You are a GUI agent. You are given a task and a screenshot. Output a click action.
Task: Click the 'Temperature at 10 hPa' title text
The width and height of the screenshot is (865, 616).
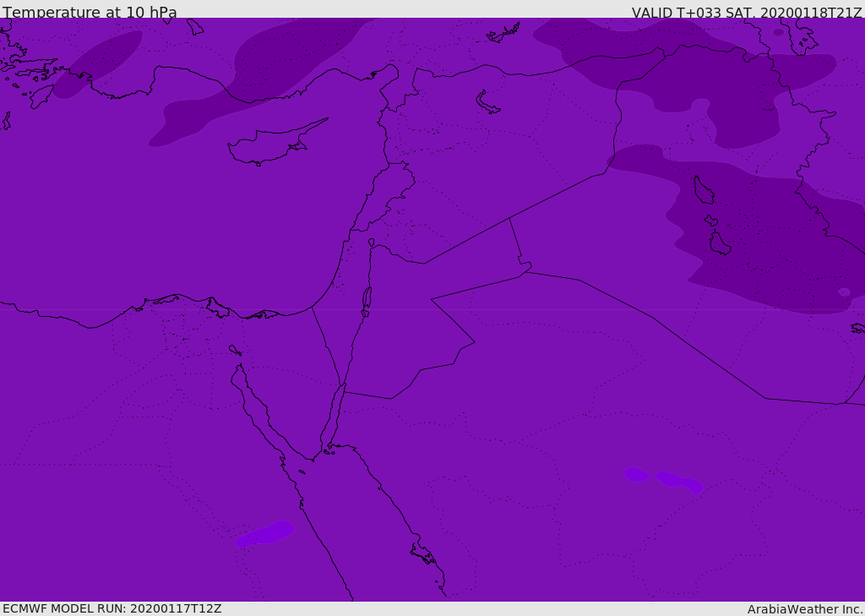[90, 12]
